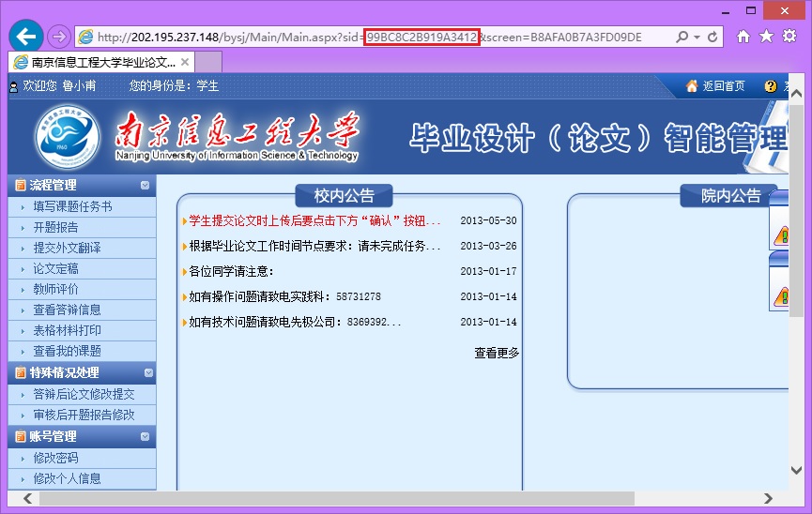Screen dimensions: 812x514
Task: Open 答辩后论文修改提交 menu item
Action: tap(82, 395)
